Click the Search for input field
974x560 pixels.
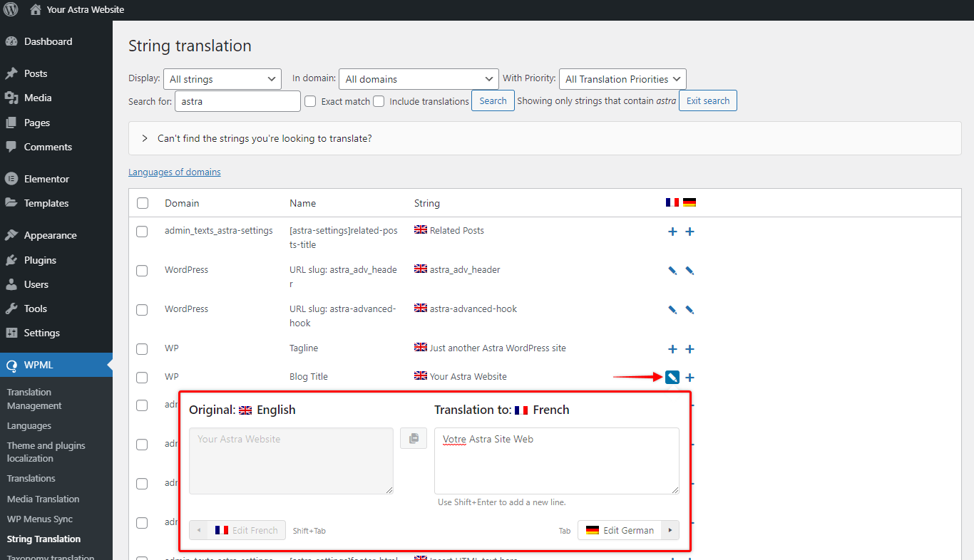pos(237,101)
